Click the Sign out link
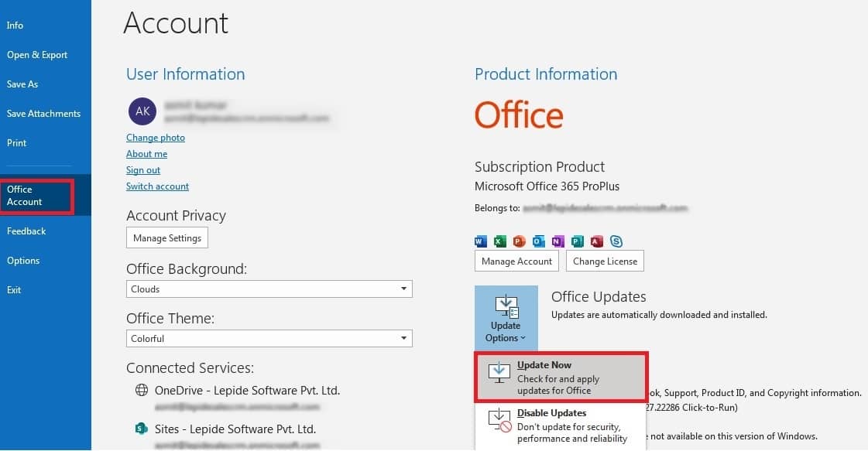This screenshot has height=451, width=868. tap(143, 170)
